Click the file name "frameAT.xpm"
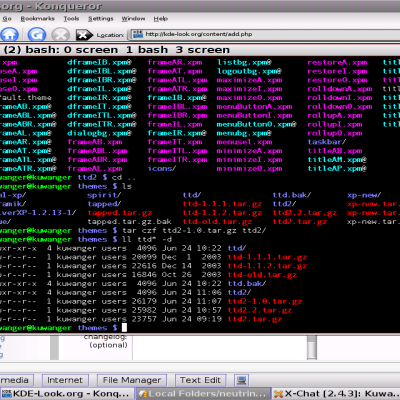 pyautogui.click(x=175, y=71)
